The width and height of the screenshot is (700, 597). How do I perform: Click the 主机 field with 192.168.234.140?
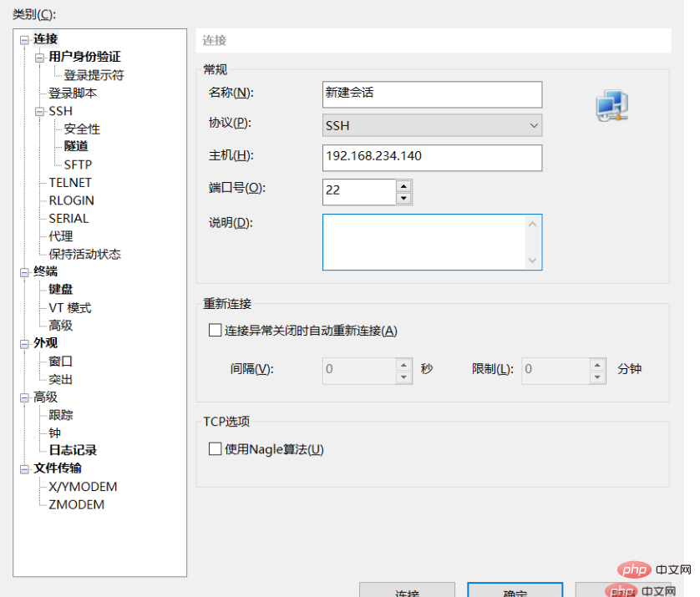tap(432, 158)
